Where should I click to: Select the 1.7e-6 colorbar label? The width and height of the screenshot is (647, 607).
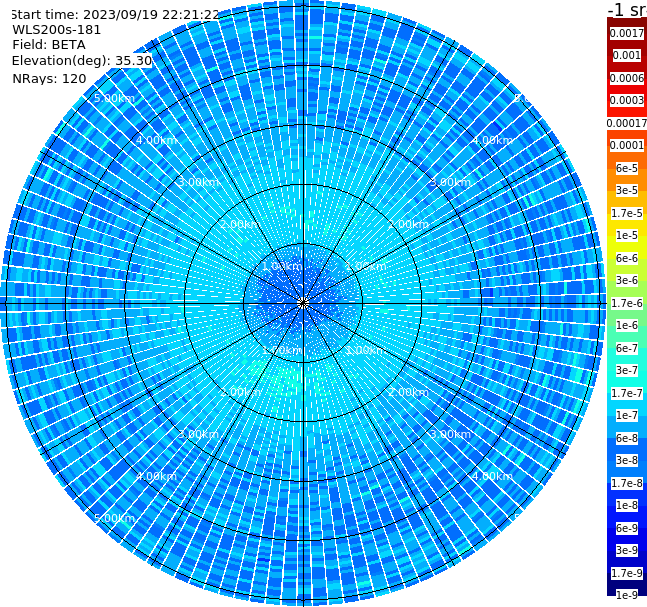click(x=627, y=303)
